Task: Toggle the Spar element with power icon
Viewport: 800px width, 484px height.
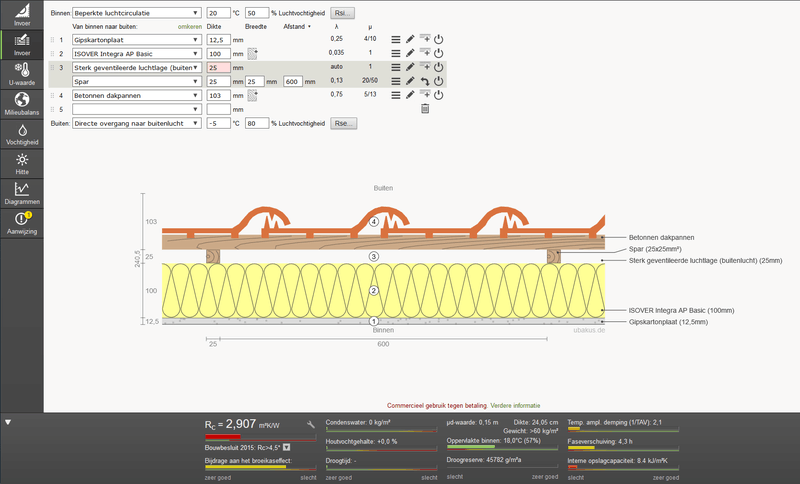Action: click(439, 81)
